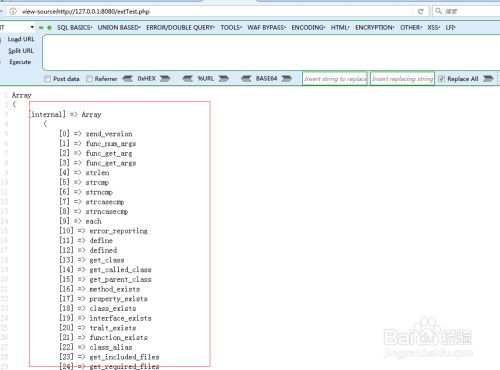This screenshot has width=500, height=370.
Task: Click the search magnifier icon
Action: (439, 11)
